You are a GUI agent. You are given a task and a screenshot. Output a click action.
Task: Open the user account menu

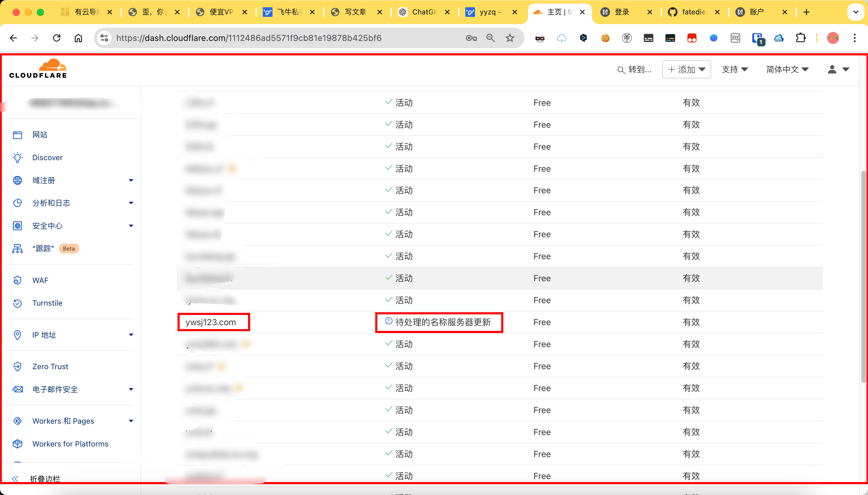pos(838,70)
